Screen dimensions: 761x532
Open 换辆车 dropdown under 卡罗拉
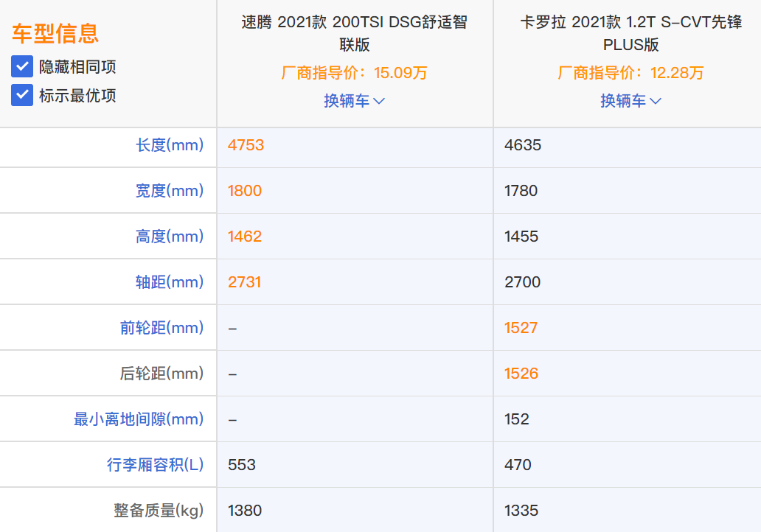coord(630,101)
